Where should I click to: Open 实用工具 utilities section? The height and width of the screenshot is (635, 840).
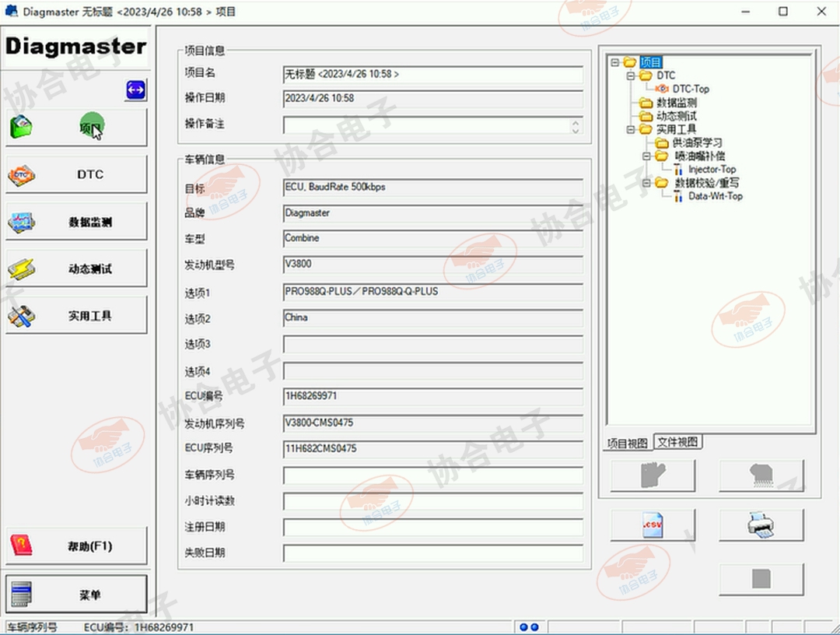76,316
